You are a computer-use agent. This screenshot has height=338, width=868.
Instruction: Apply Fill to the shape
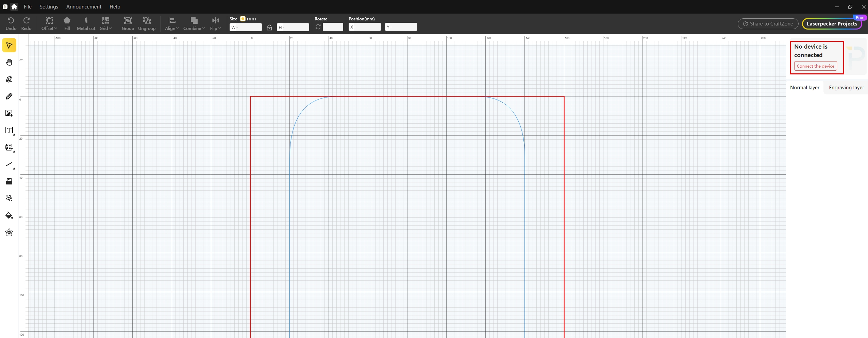click(67, 24)
